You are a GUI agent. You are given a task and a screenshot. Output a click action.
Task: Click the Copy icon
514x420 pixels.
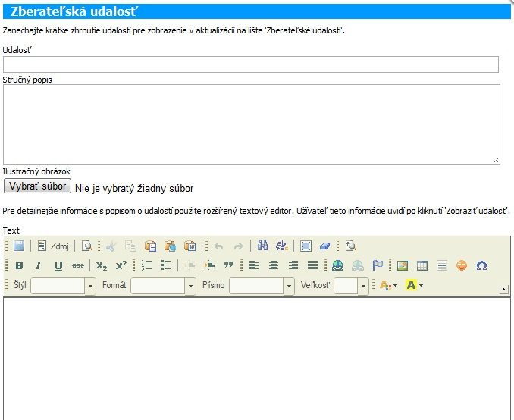pos(131,246)
